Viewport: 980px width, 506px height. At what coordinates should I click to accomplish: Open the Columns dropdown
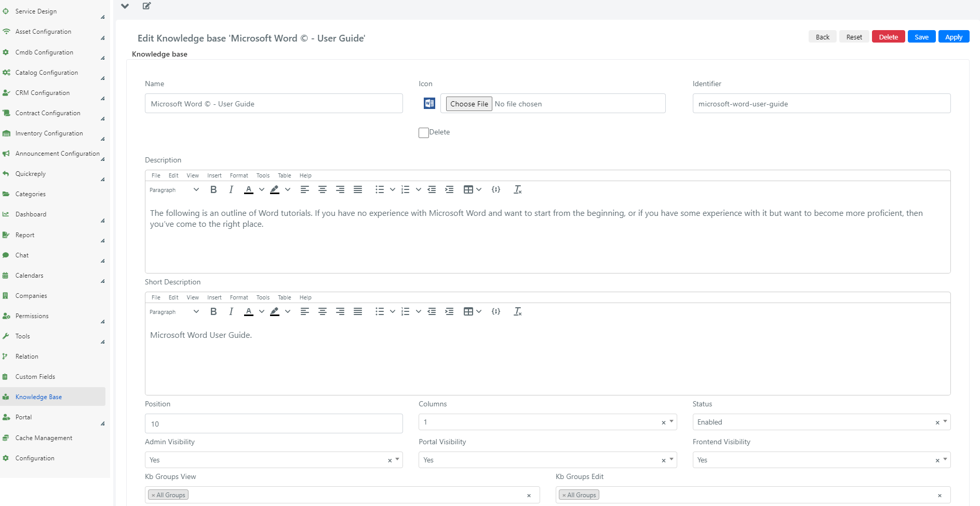[x=548, y=422]
